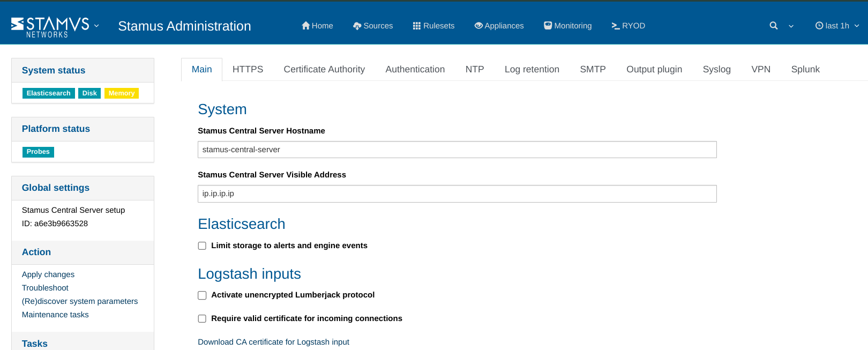Switch to the Syslog tab
Viewport: 868px width, 350px height.
click(x=717, y=70)
